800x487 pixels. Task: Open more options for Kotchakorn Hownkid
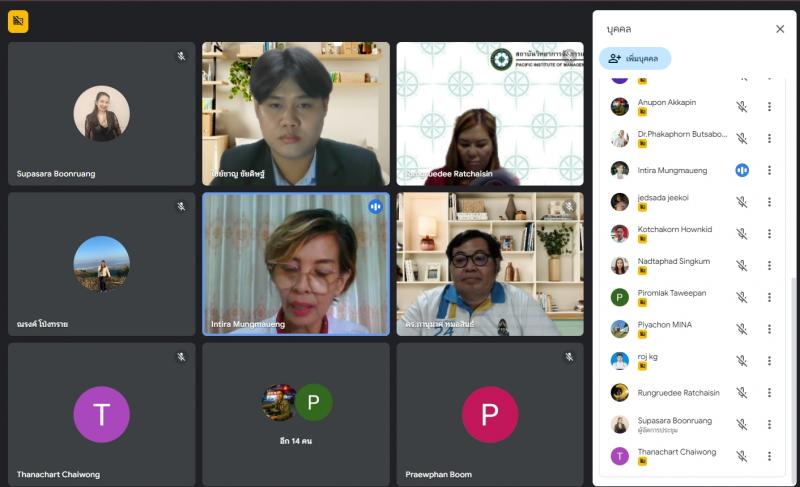[x=769, y=234]
